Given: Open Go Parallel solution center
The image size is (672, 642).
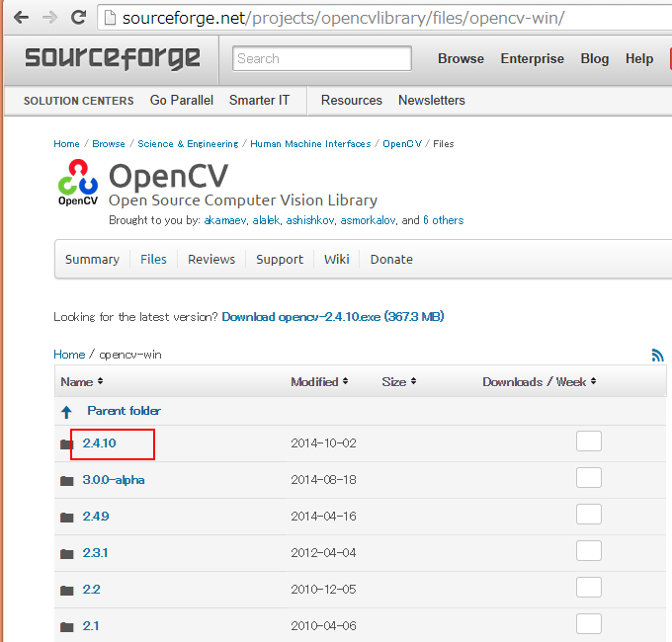Looking at the screenshot, I should click(182, 100).
